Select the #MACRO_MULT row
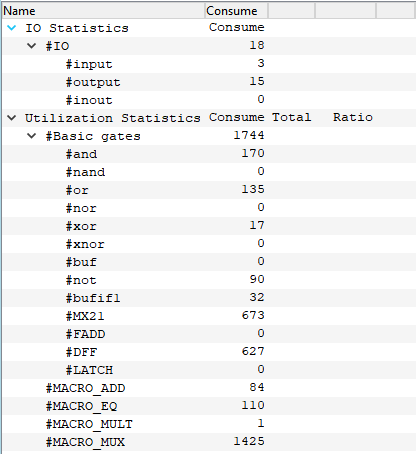This screenshot has width=416, height=454. coord(209,424)
